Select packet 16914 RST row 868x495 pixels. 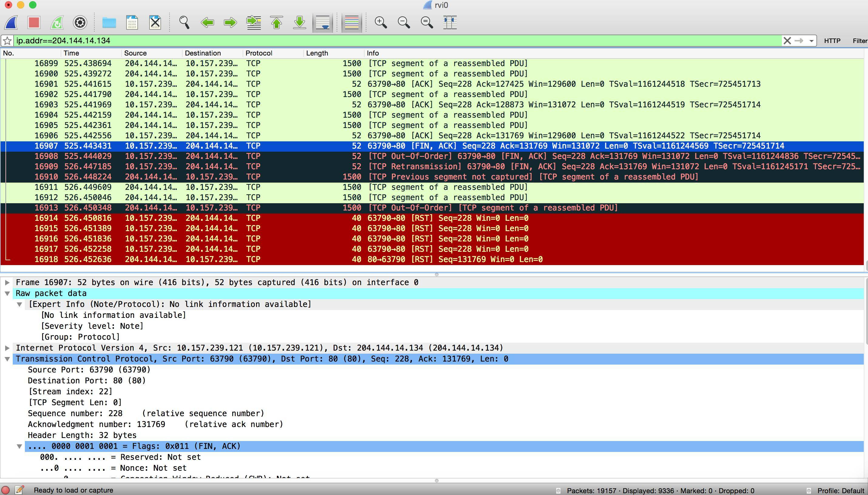(x=432, y=218)
